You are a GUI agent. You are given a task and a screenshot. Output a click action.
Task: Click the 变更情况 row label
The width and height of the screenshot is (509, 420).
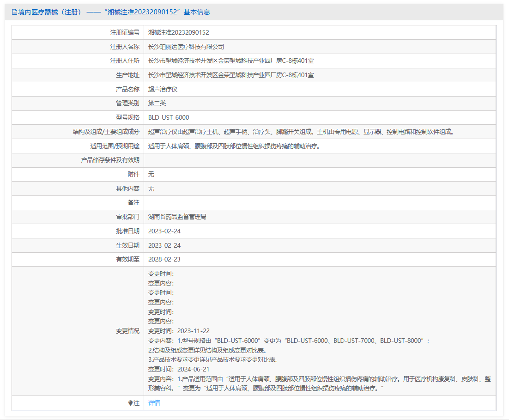127,331
